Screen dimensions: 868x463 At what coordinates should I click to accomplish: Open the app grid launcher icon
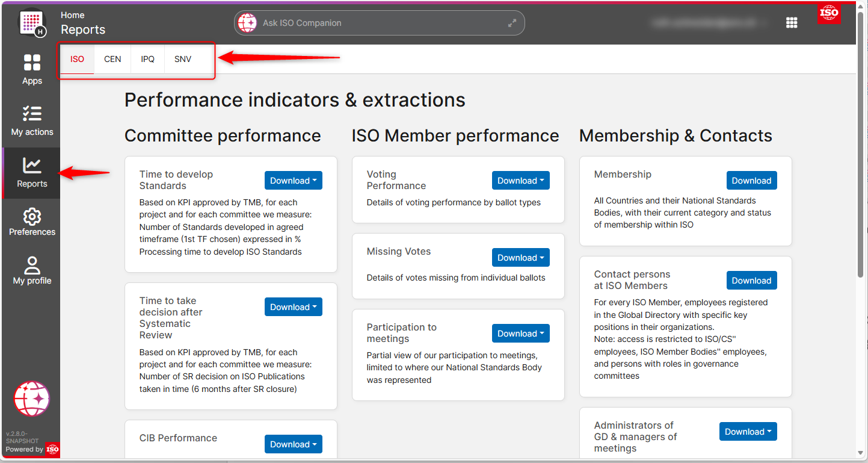(x=792, y=23)
